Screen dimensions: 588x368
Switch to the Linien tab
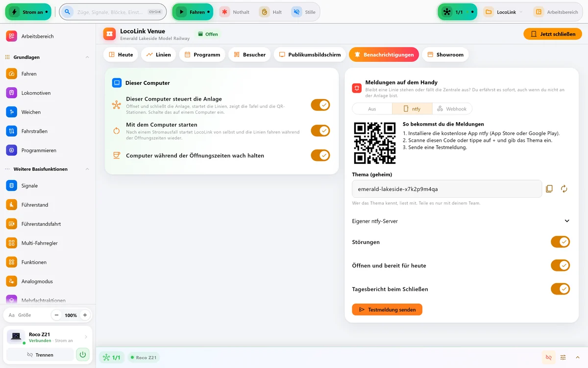[159, 54]
